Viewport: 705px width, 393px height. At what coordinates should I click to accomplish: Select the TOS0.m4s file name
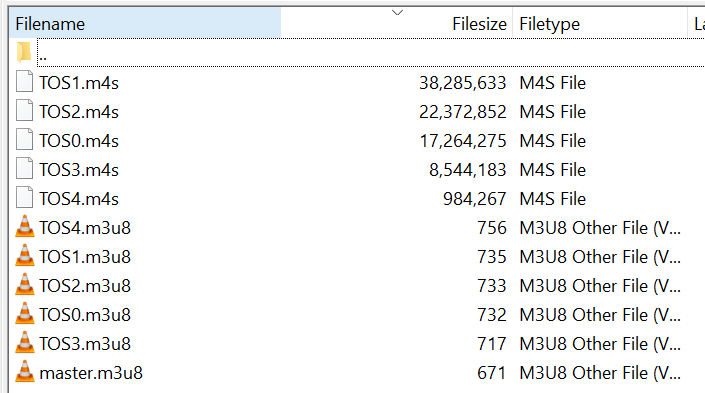pyautogui.click(x=79, y=141)
